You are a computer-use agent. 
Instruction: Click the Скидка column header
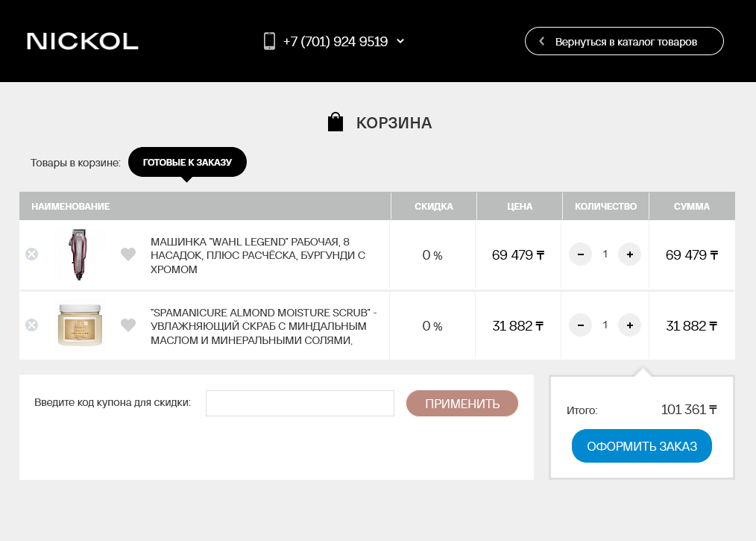coord(433,206)
